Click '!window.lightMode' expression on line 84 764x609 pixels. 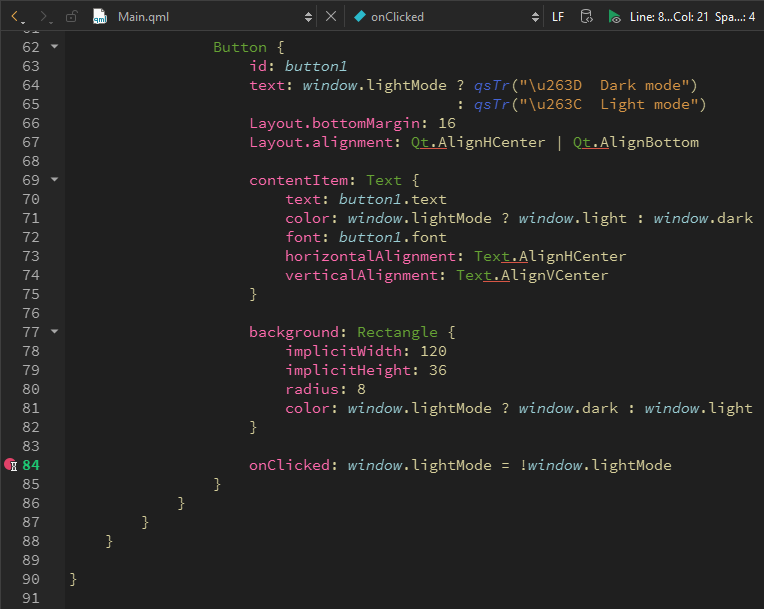[595, 465]
